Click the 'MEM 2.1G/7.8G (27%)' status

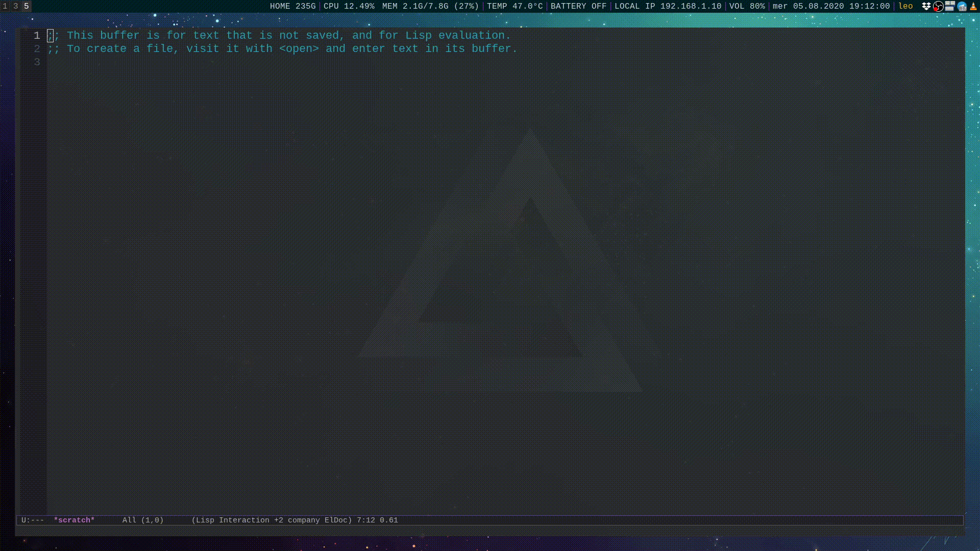tap(431, 6)
